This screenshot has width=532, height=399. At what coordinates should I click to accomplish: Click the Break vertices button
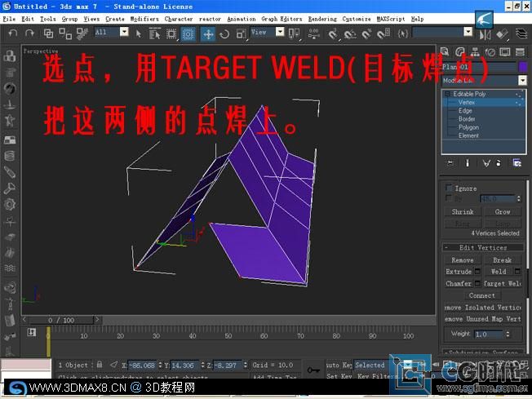click(503, 260)
